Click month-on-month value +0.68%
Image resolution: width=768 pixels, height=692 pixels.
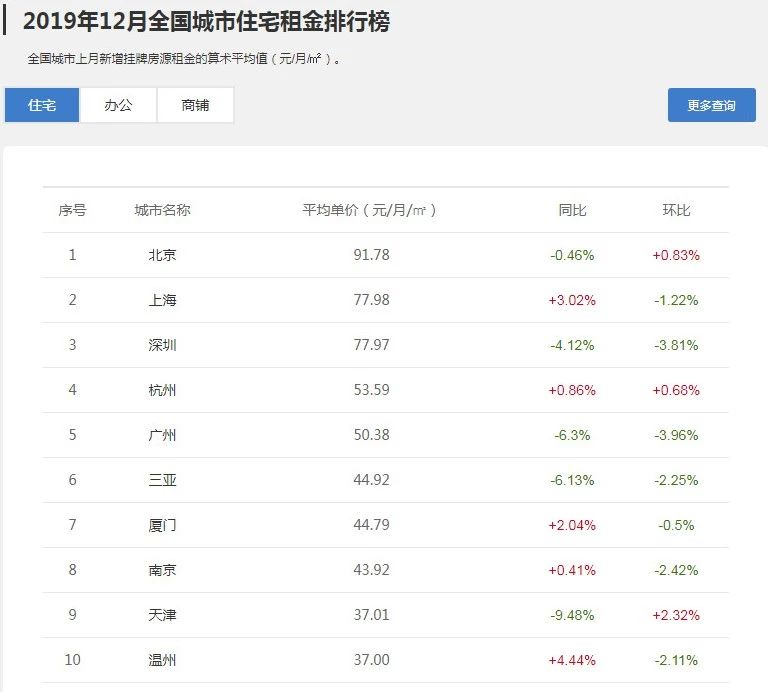point(676,390)
